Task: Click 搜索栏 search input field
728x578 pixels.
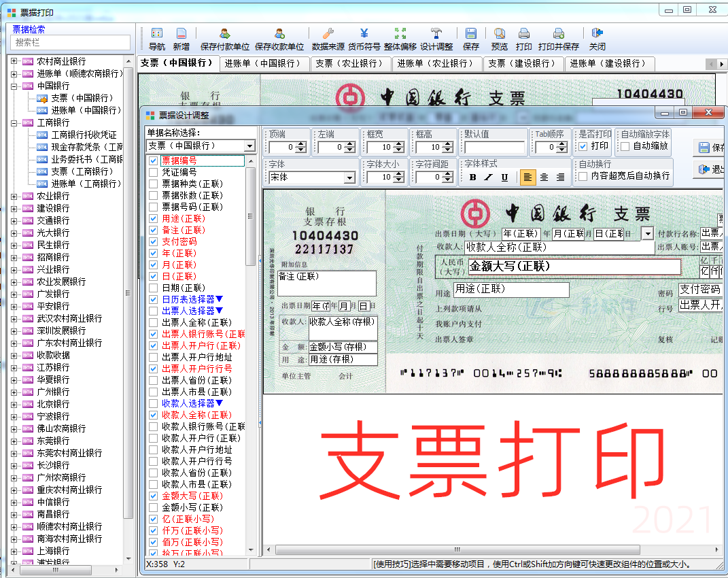Action: [x=70, y=43]
